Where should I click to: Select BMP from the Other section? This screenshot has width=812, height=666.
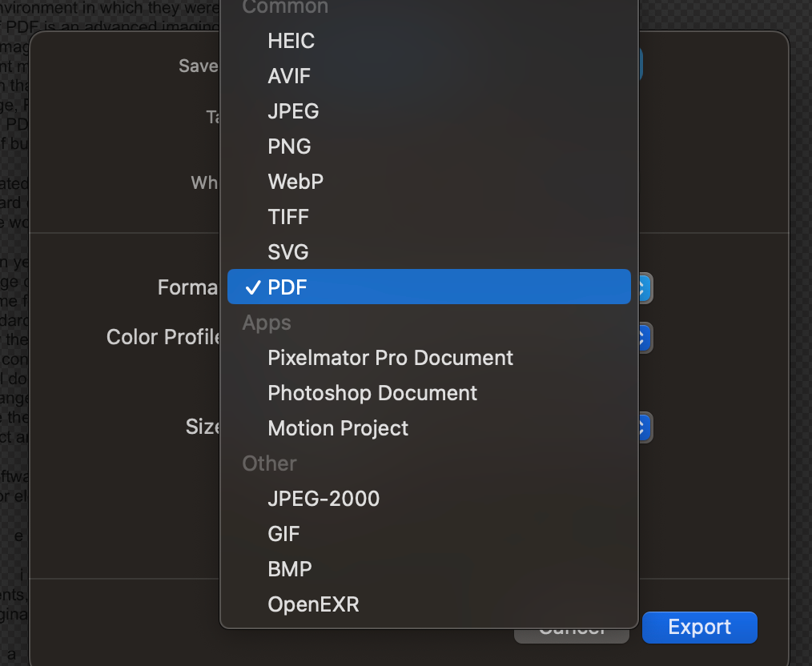(x=428, y=568)
